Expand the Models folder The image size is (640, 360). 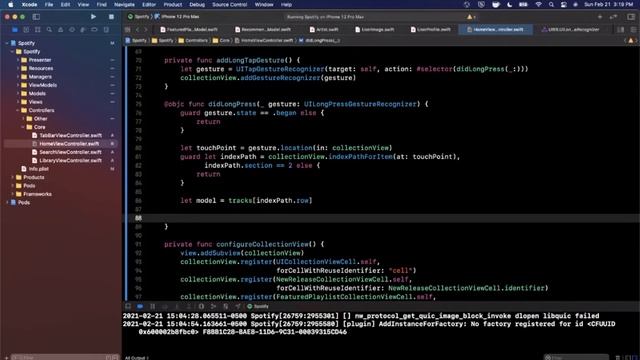[x=18, y=93]
